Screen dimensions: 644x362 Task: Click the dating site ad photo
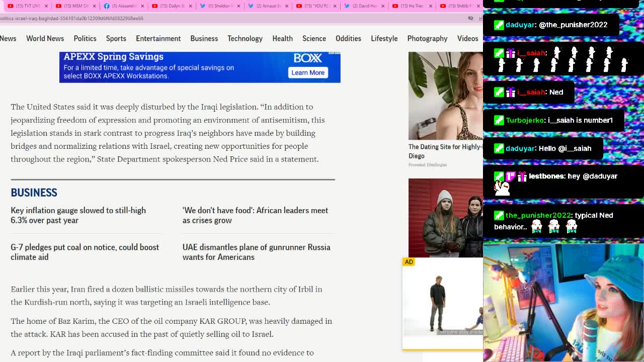(446, 96)
